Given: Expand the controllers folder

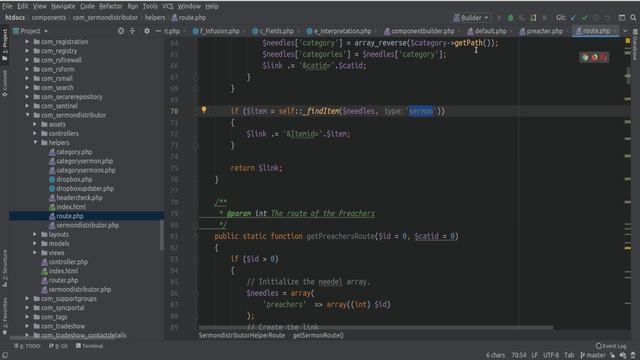Looking at the screenshot, I should 36,133.
